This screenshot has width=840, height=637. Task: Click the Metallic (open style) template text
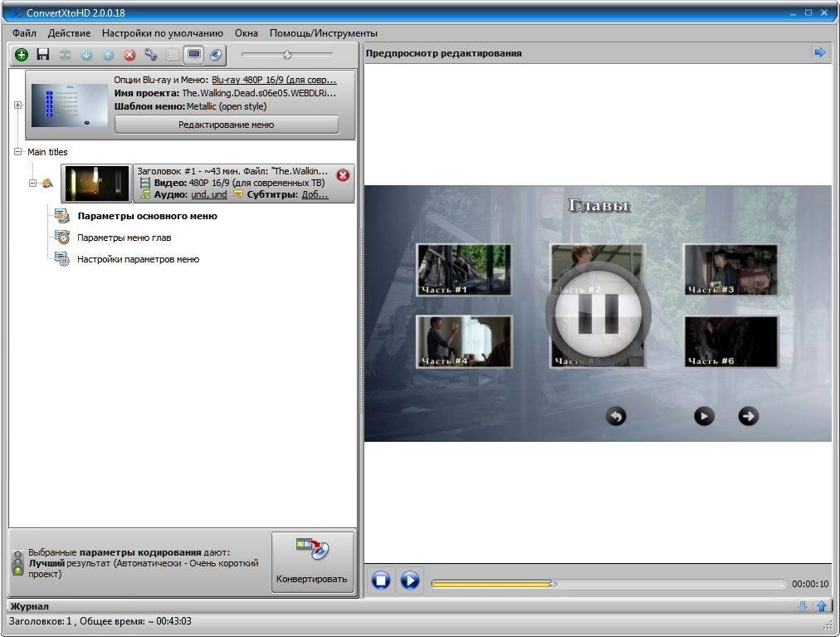pyautogui.click(x=227, y=106)
